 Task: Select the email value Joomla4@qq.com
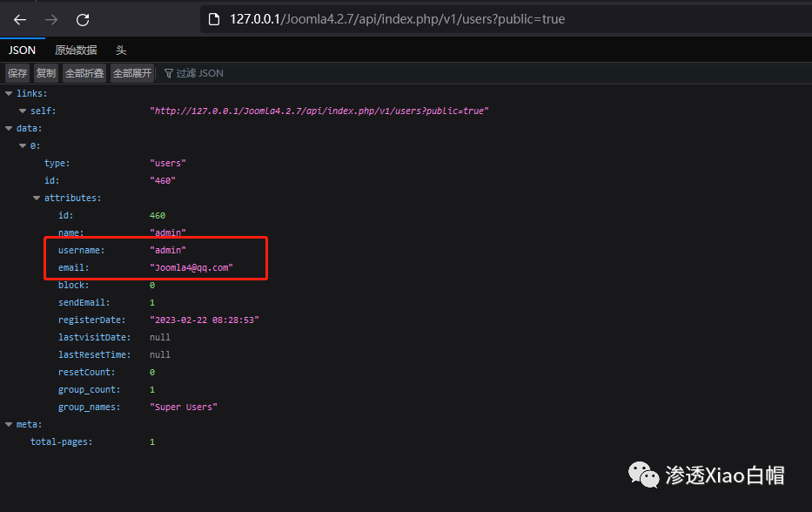pos(191,268)
